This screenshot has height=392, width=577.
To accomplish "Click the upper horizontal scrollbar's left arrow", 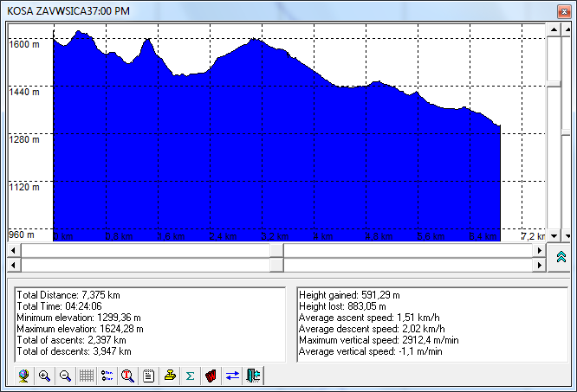I will [x=13, y=250].
